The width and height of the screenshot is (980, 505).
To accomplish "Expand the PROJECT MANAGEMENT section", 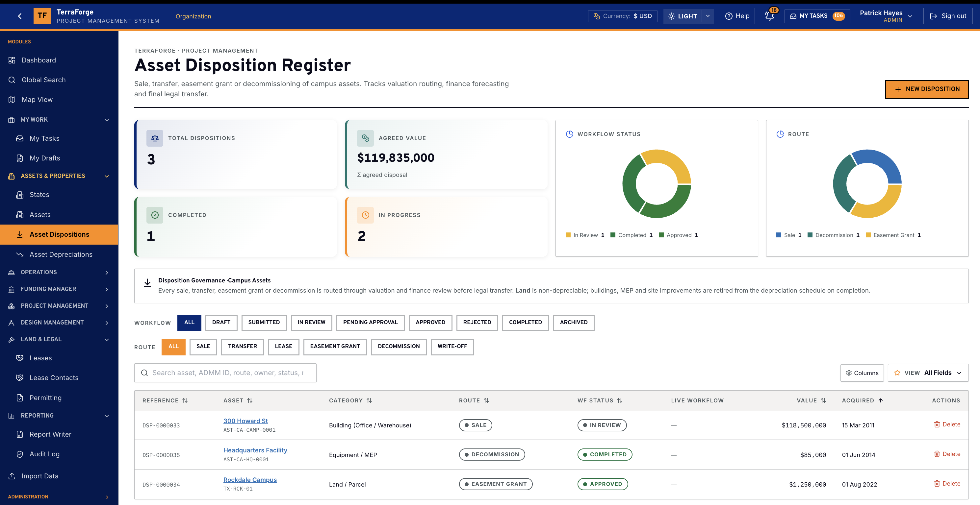I will (59, 305).
